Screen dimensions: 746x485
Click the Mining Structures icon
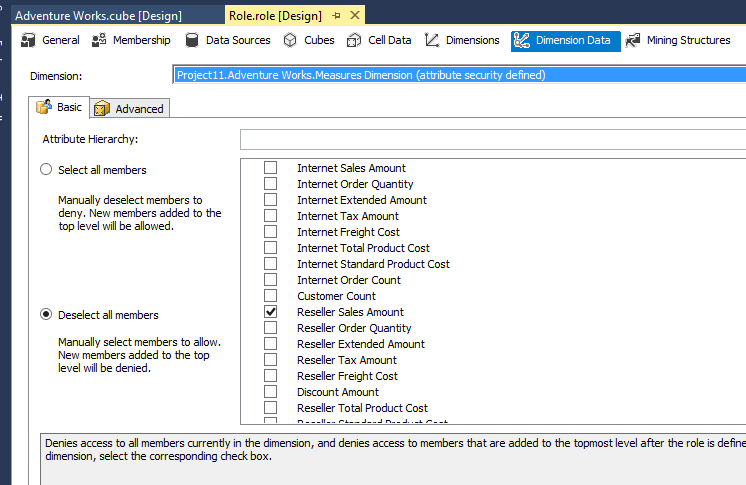click(x=633, y=40)
